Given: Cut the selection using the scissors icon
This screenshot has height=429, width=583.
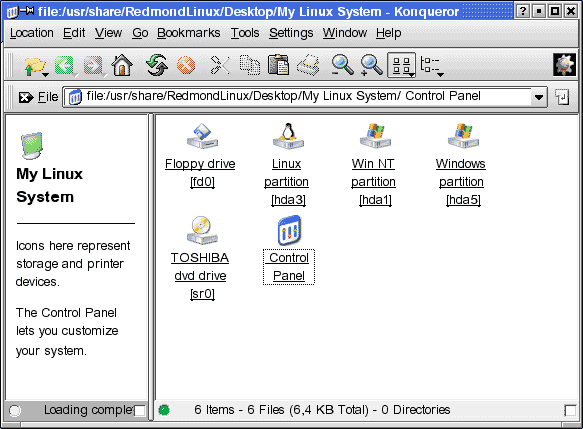Looking at the screenshot, I should [x=219, y=65].
